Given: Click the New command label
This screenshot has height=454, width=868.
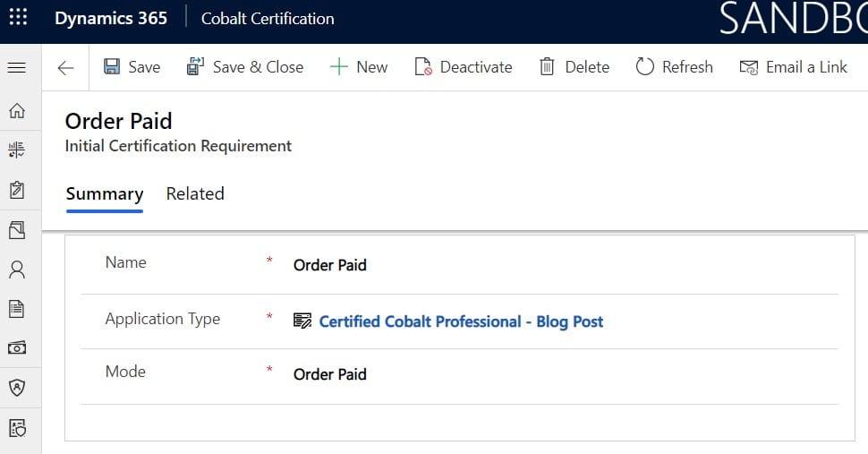Looking at the screenshot, I should coord(372,67).
